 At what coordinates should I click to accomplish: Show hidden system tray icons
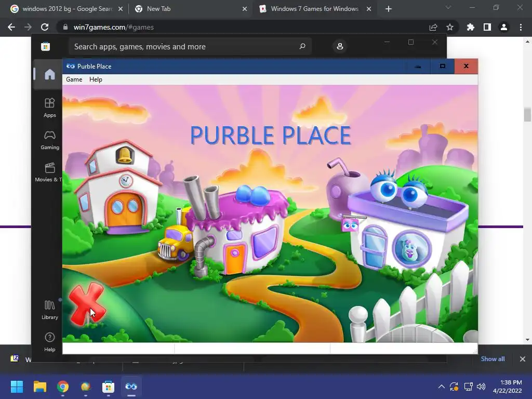coord(442,387)
